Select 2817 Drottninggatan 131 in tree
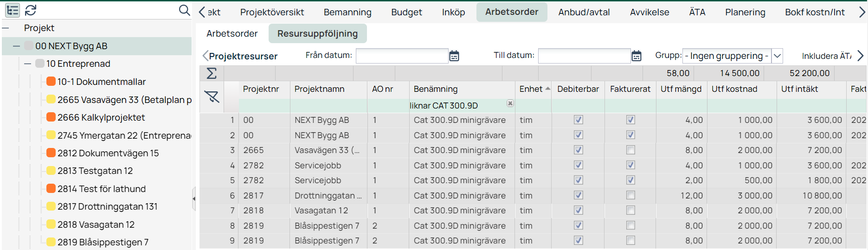Screen dimensions: 868x250 [x=108, y=206]
